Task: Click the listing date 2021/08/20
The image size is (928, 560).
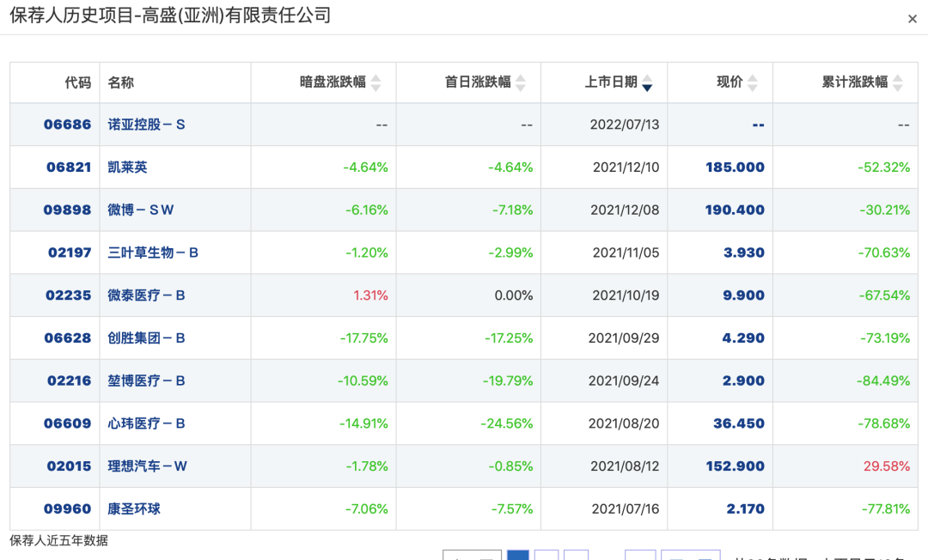Action: (x=624, y=423)
